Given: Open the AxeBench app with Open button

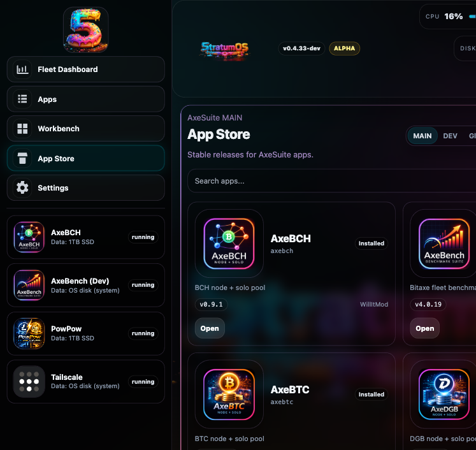Looking at the screenshot, I should coord(424,328).
